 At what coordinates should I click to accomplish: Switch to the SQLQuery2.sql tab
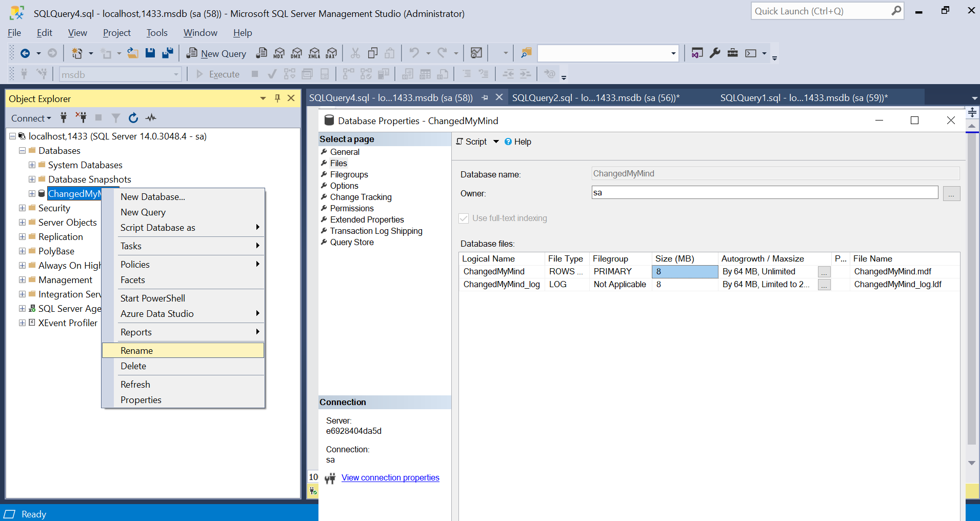click(x=595, y=98)
